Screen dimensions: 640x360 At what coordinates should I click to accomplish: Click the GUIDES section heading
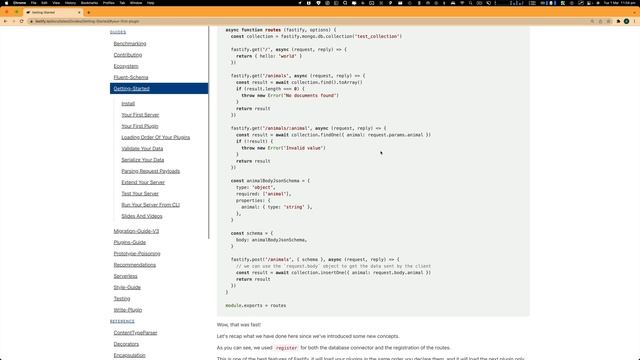click(x=118, y=32)
